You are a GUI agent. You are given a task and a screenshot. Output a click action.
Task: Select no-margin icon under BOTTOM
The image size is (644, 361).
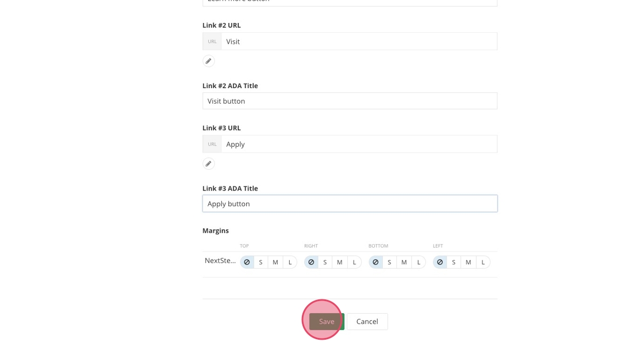[x=375, y=262]
